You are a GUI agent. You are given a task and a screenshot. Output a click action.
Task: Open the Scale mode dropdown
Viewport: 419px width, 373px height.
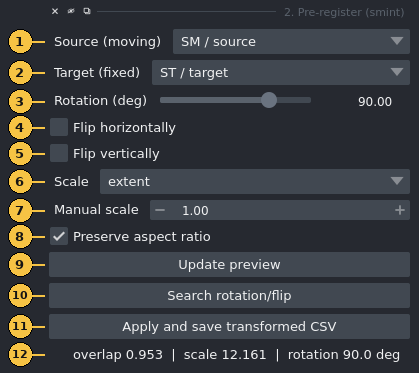click(255, 181)
